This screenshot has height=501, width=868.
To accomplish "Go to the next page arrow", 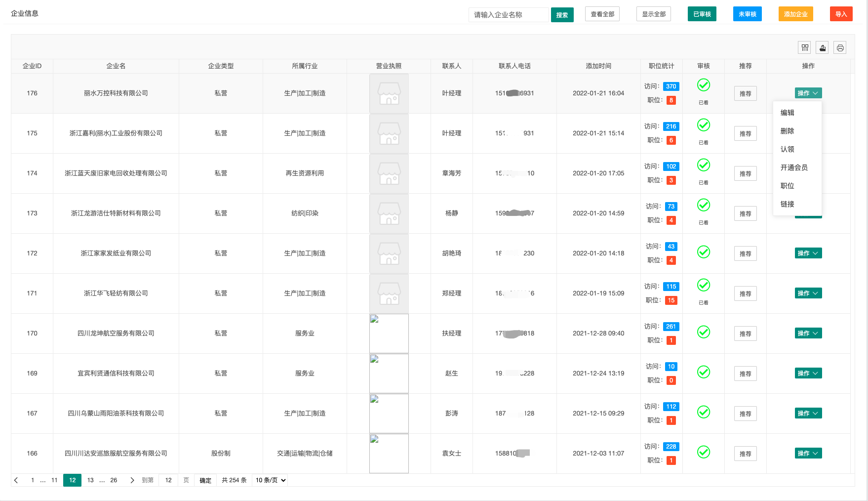I will point(132,480).
